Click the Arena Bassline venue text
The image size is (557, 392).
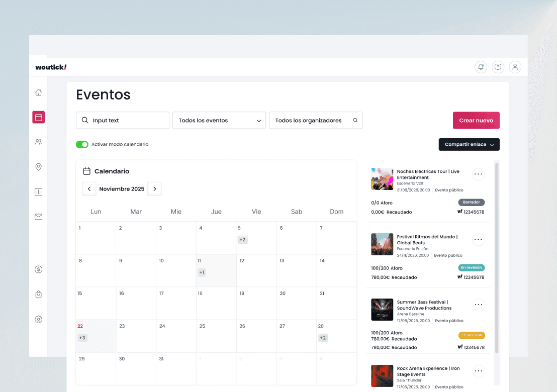pos(411,314)
